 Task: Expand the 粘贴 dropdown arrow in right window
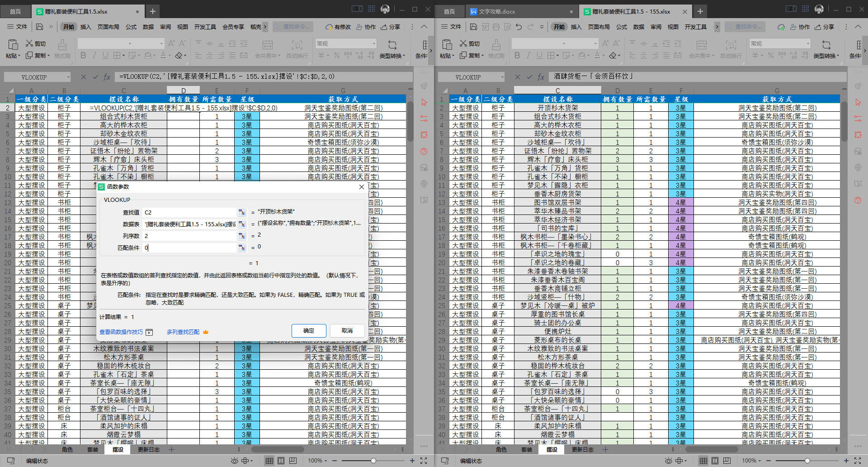[453, 56]
